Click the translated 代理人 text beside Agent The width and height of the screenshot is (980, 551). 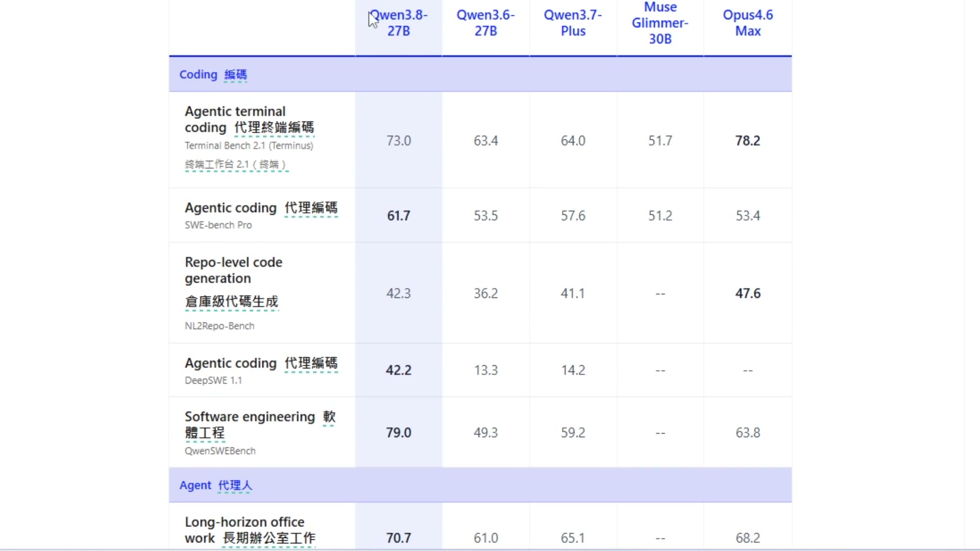[x=235, y=485]
